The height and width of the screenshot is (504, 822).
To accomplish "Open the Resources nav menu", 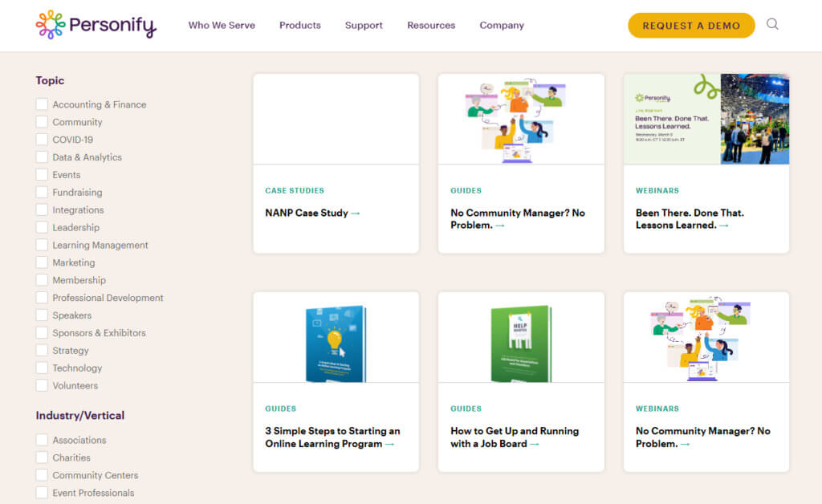I will [x=431, y=25].
